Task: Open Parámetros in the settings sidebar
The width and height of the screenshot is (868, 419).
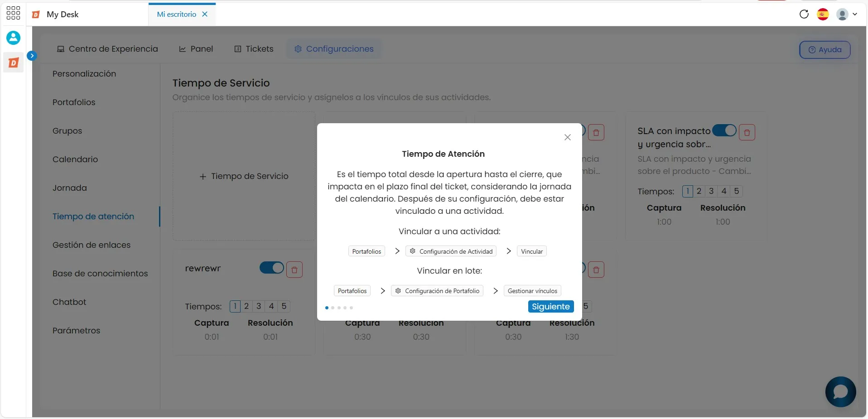Action: pyautogui.click(x=76, y=331)
